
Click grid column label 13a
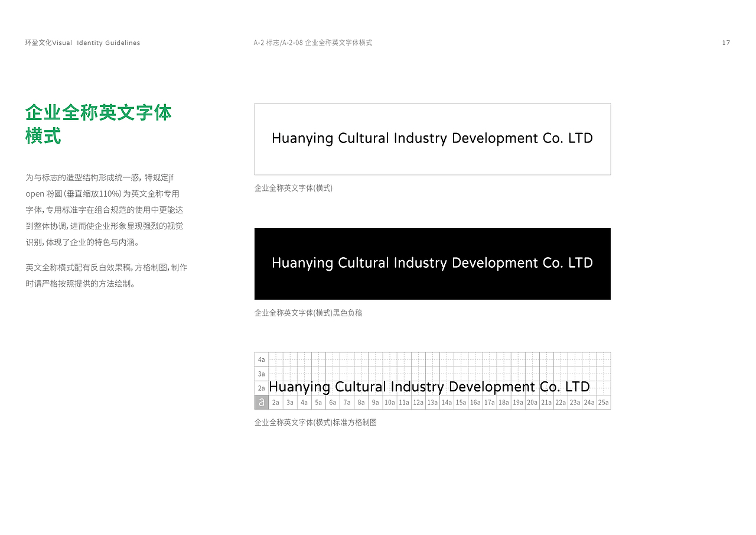point(432,403)
